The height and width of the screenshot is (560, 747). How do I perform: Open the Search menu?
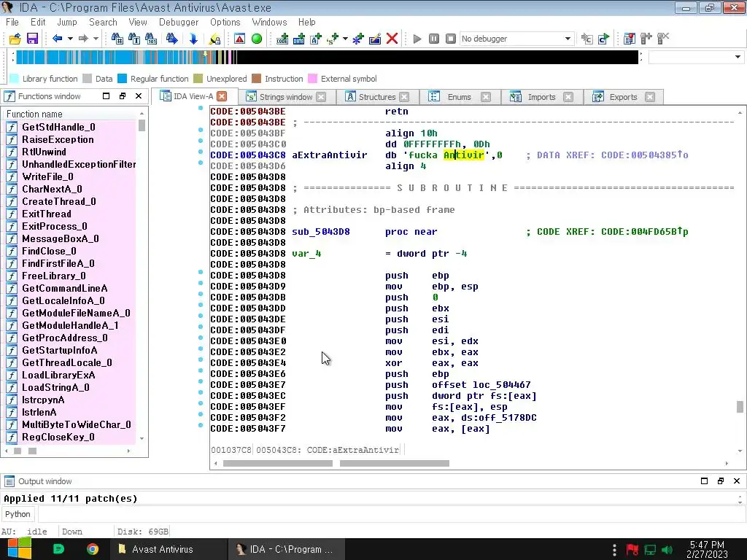[103, 22]
